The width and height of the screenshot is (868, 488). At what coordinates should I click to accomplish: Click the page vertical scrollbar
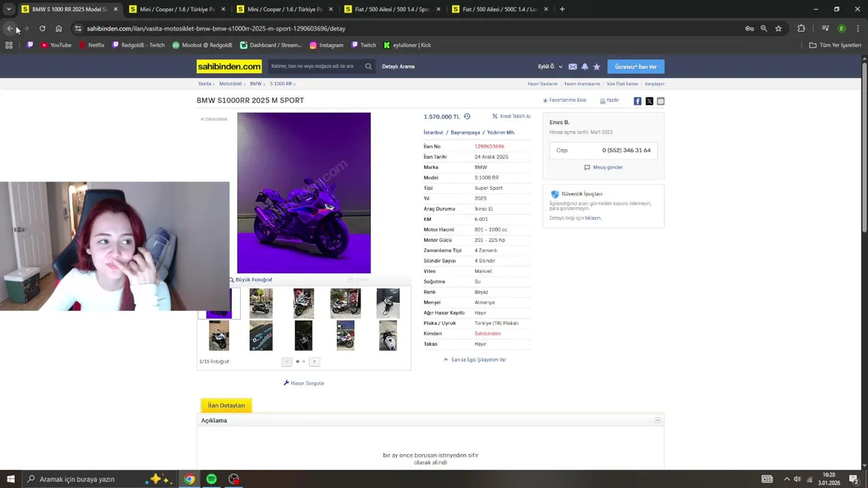(x=865, y=146)
